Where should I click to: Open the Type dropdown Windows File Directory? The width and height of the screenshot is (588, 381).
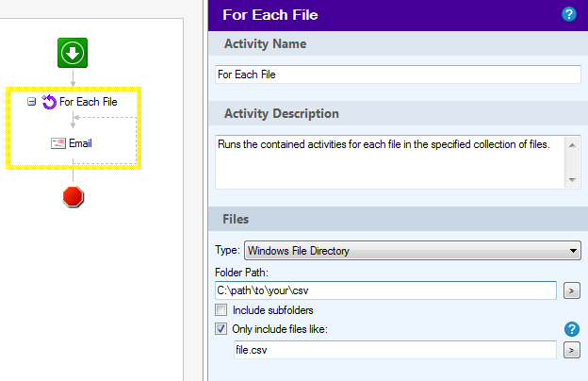tap(413, 250)
